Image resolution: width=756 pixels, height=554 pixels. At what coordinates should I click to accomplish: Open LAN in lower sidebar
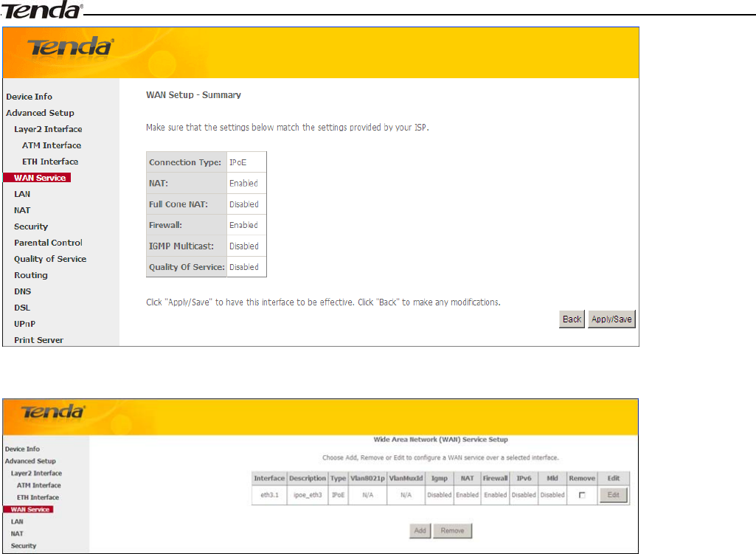17,522
